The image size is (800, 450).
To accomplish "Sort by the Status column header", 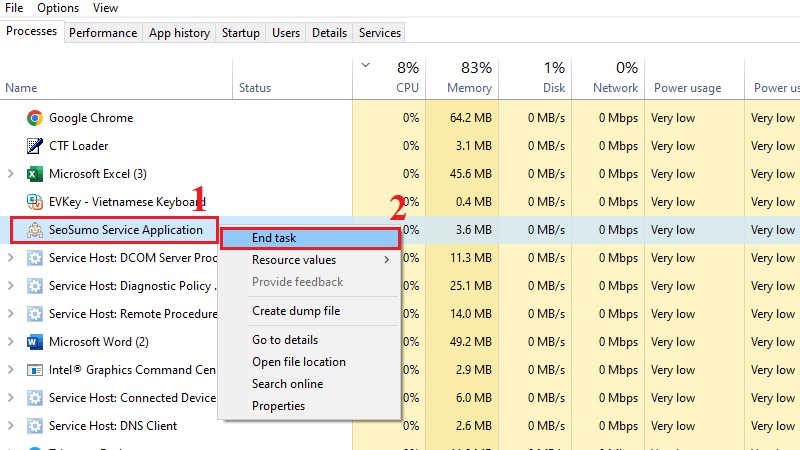I will pos(255,88).
